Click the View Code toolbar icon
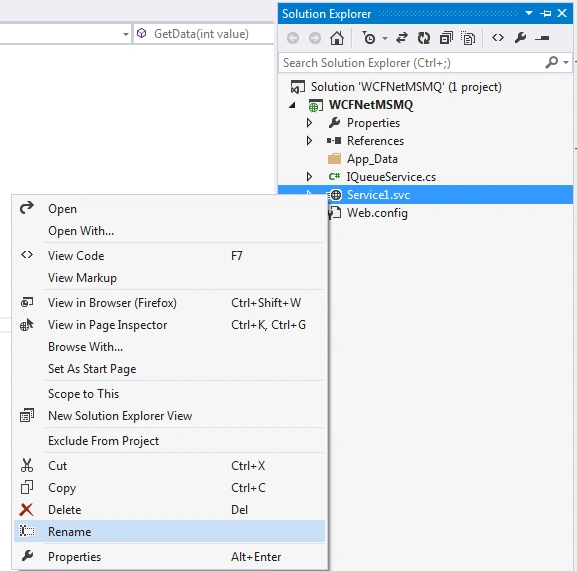This screenshot has width=577, height=571. pos(498,38)
